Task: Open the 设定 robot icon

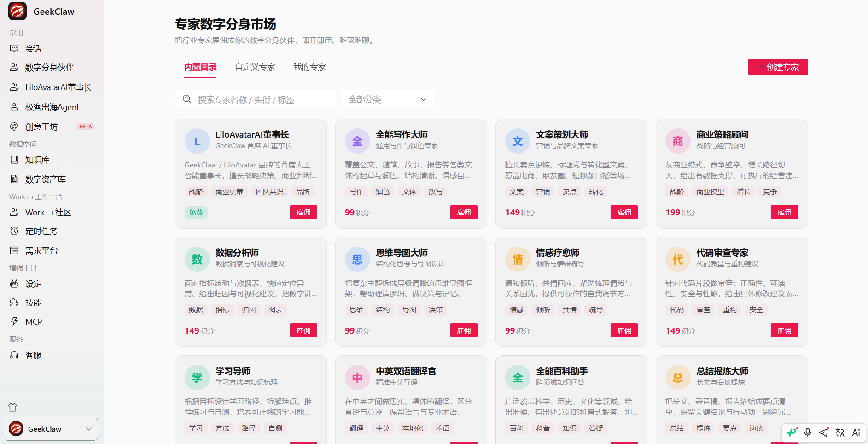Action: click(14, 283)
